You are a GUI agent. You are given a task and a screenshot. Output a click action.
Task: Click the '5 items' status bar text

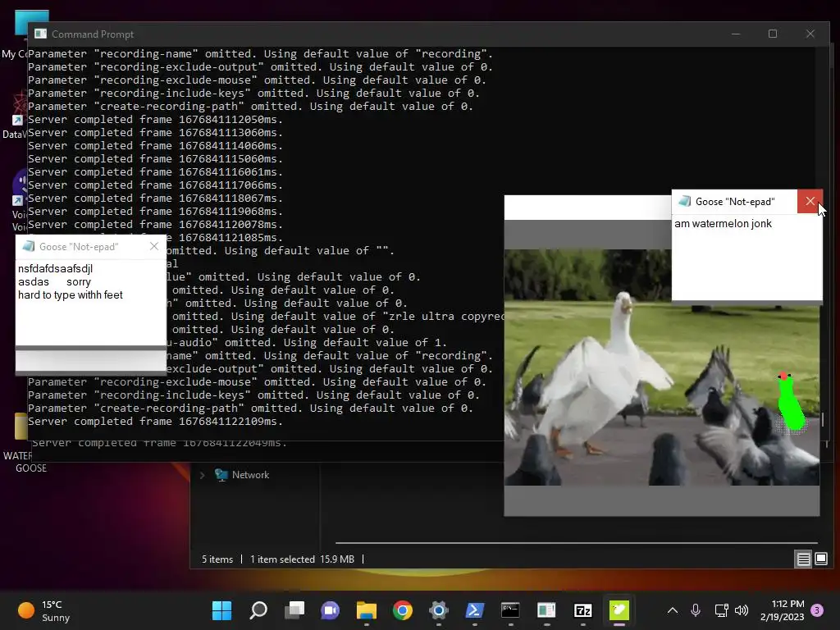coord(217,559)
